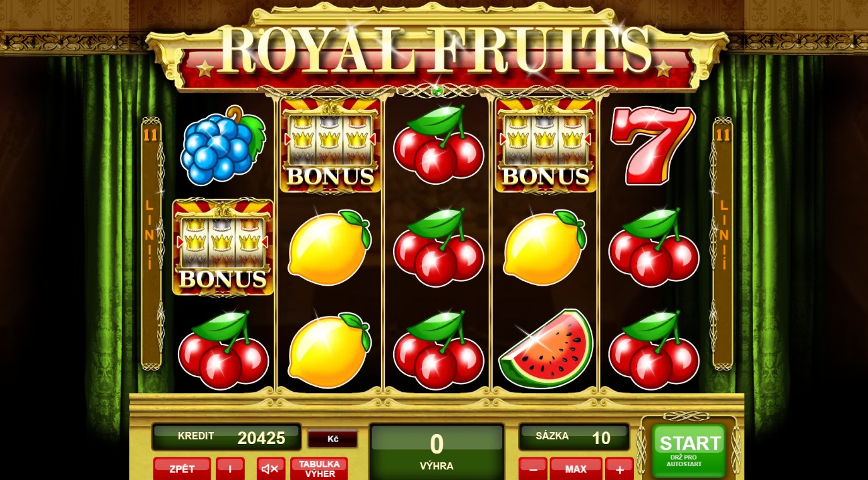The width and height of the screenshot is (868, 480).
Task: Click the red seven symbol
Action: tap(653, 146)
